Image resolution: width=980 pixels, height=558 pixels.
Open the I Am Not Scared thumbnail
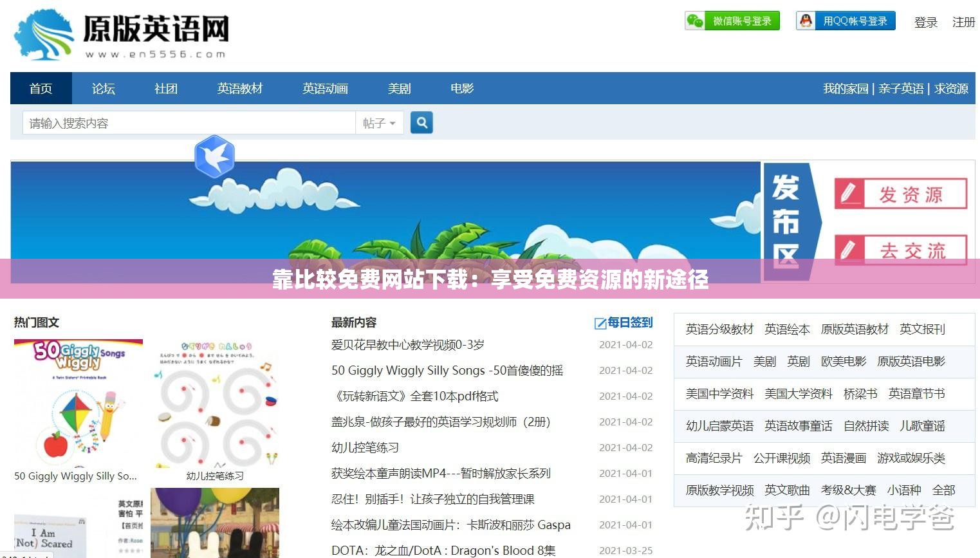point(79,523)
